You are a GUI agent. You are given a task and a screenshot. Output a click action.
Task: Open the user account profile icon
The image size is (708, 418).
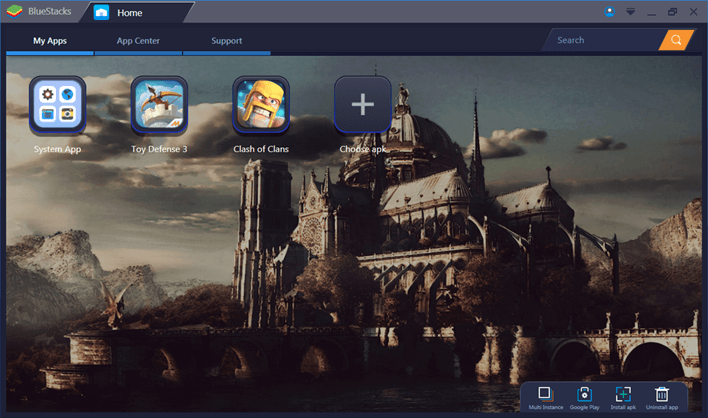coord(610,12)
